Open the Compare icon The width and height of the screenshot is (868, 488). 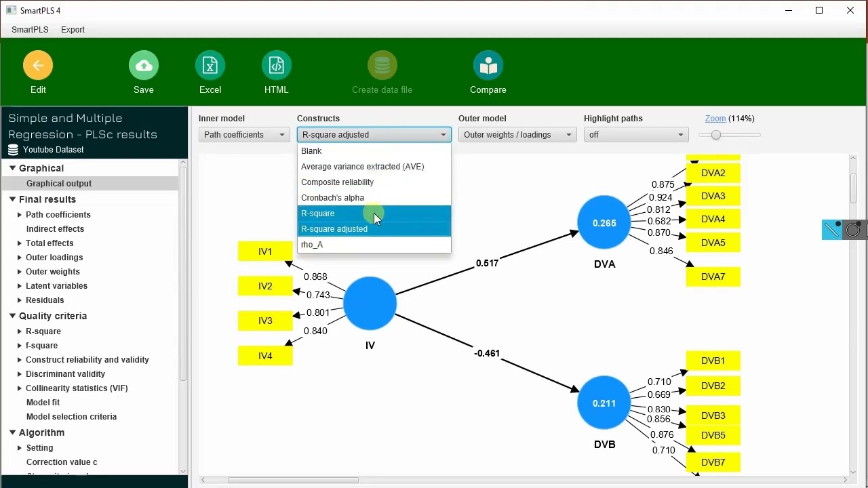(x=488, y=66)
